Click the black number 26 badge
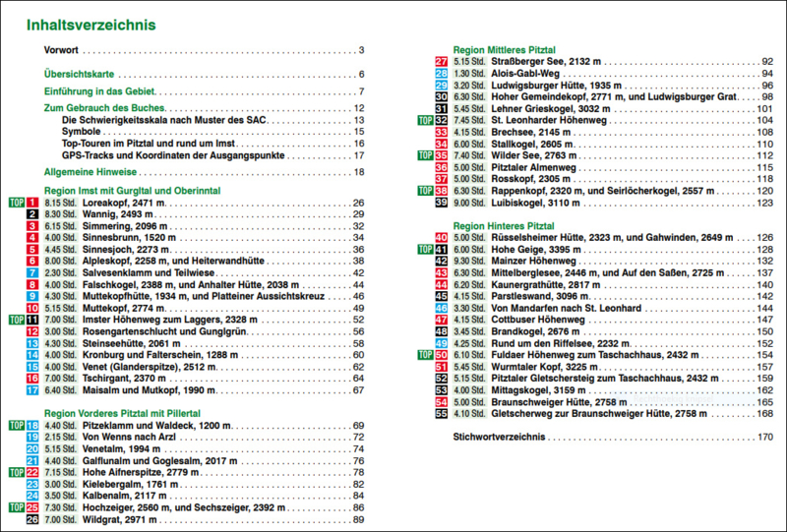 coord(32,519)
